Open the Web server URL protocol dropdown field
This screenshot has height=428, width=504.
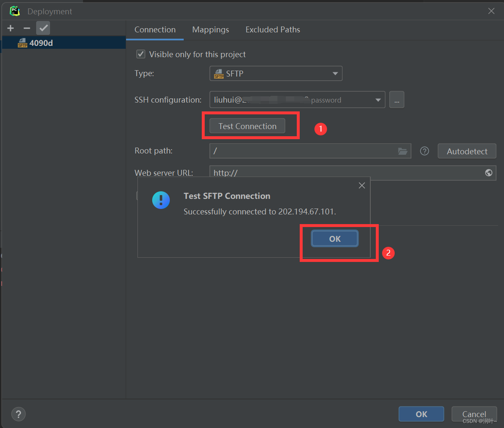294,173
